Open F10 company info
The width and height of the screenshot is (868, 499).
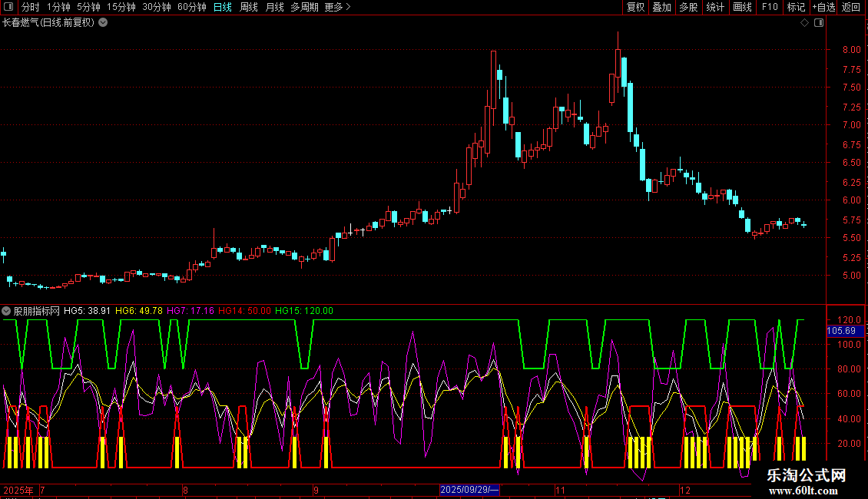click(770, 7)
